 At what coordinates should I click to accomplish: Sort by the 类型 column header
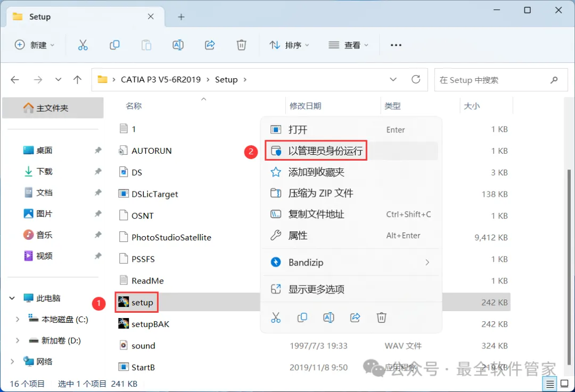tap(392, 106)
